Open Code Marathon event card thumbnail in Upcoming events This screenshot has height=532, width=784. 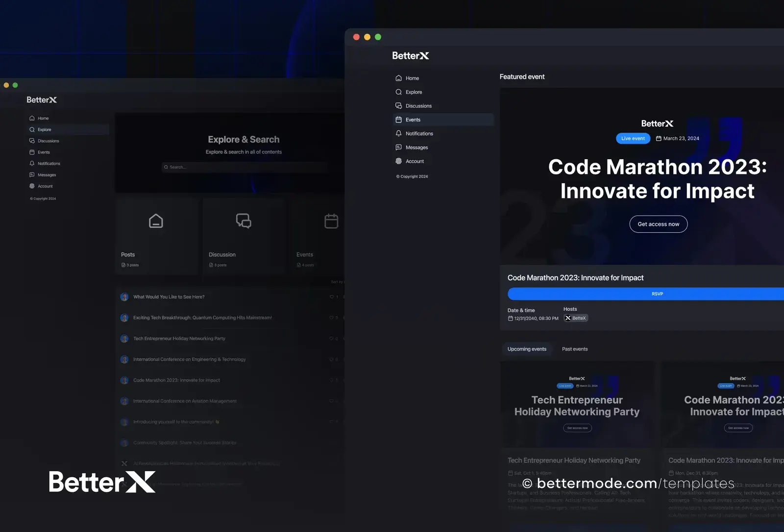coord(723,405)
